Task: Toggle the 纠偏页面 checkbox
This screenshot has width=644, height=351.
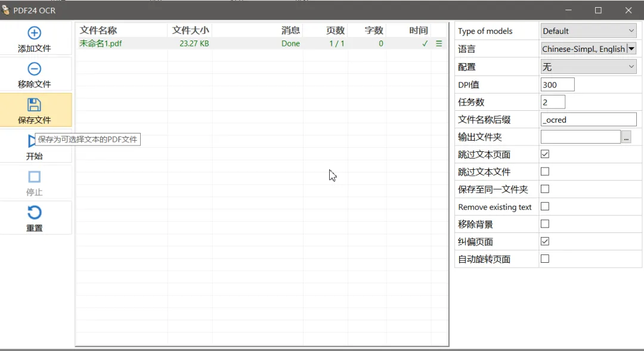Action: point(545,241)
